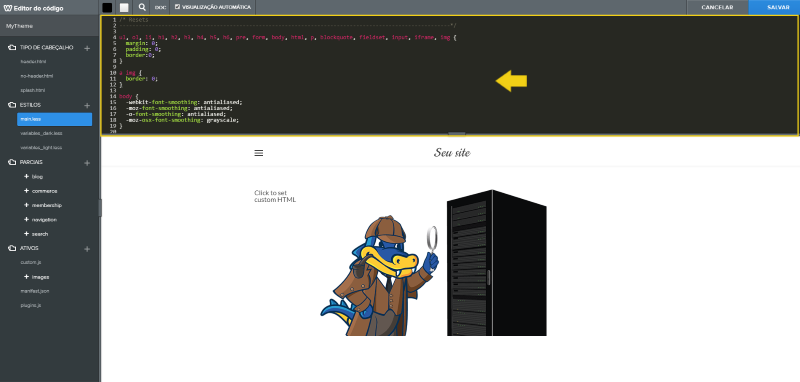Toggle the Visualização Automática checkbox

(x=177, y=7)
